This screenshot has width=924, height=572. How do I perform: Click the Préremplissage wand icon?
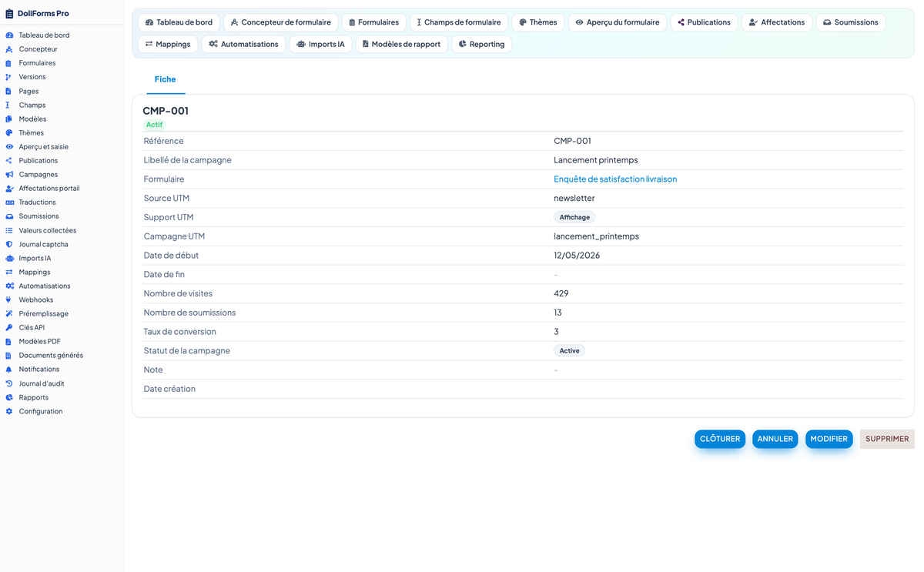[9, 313]
